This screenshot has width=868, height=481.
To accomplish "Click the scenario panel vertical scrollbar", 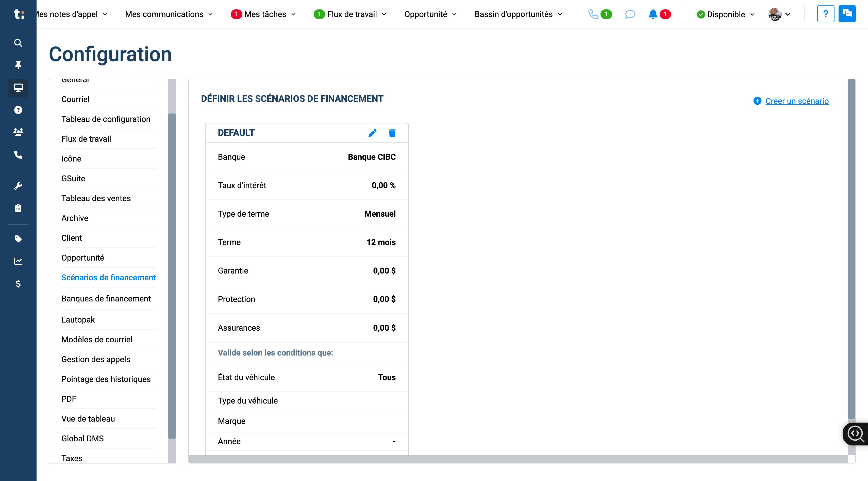I will pyautogui.click(x=852, y=249).
